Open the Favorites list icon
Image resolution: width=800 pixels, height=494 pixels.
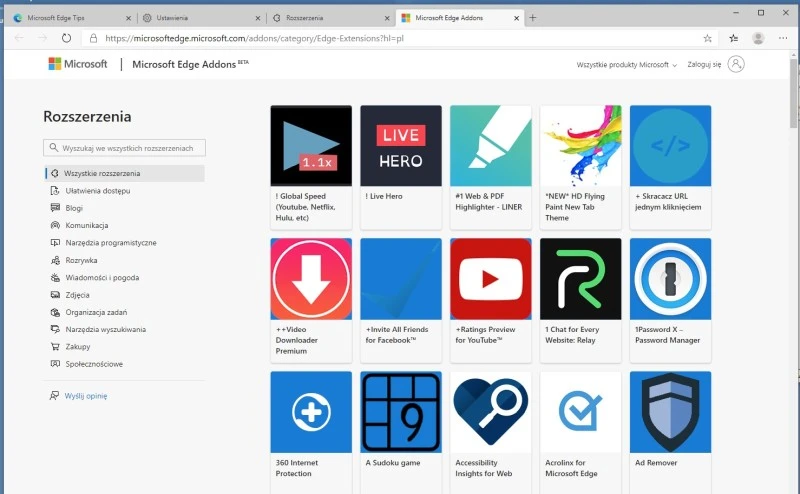pos(734,38)
